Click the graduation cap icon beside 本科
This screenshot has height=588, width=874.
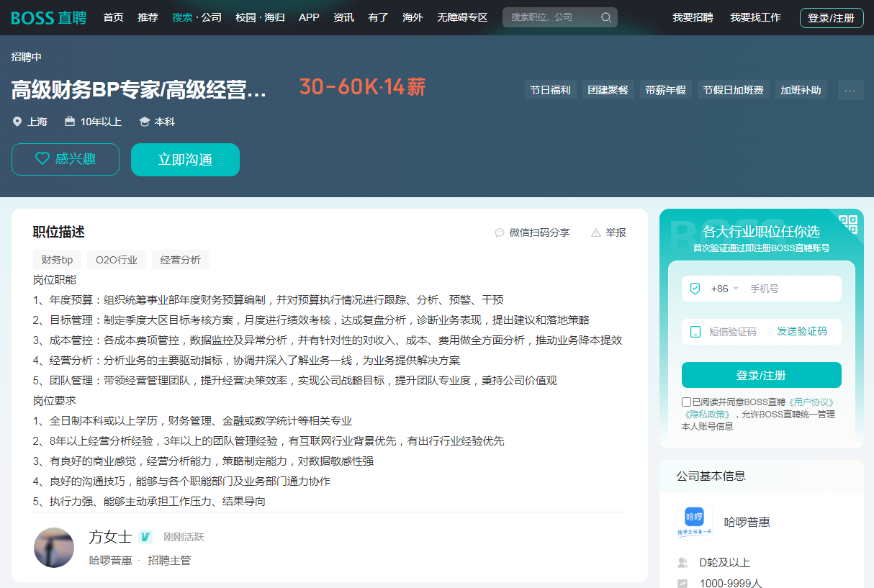click(x=143, y=122)
